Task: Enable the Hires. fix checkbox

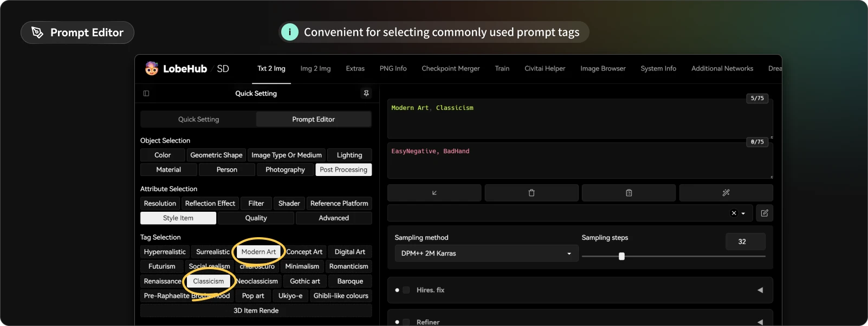Action: [x=406, y=290]
